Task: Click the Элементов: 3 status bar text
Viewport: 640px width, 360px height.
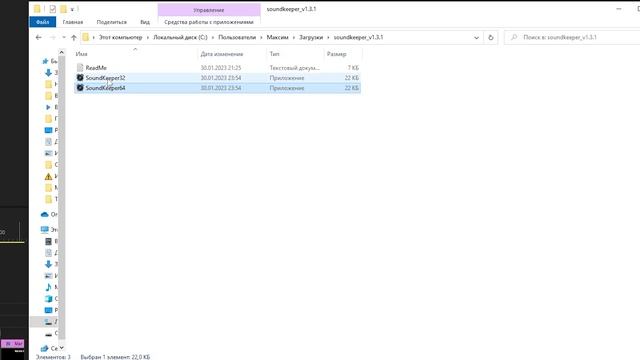Action: 53,357
